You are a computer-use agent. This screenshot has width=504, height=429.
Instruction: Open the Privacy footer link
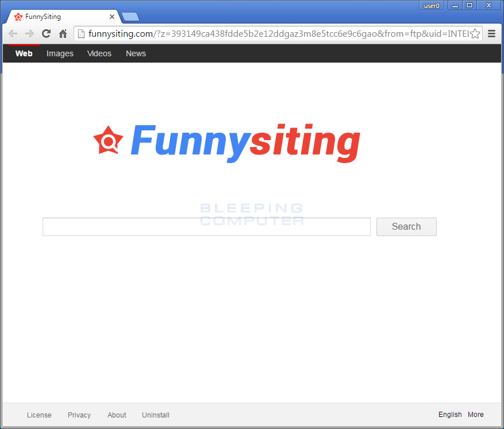click(79, 415)
